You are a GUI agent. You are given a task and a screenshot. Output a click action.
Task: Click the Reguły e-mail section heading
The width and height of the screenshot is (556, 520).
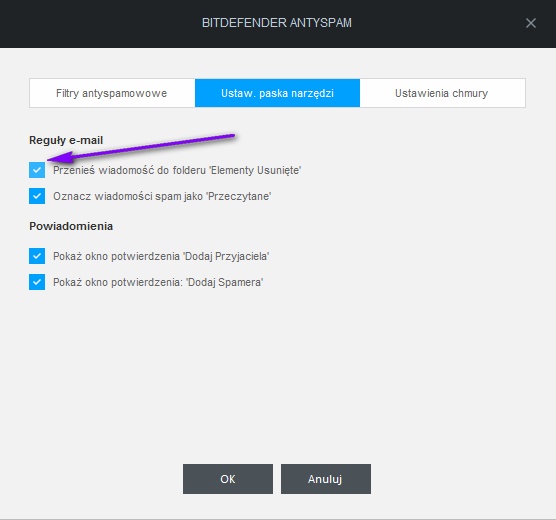coord(66,140)
